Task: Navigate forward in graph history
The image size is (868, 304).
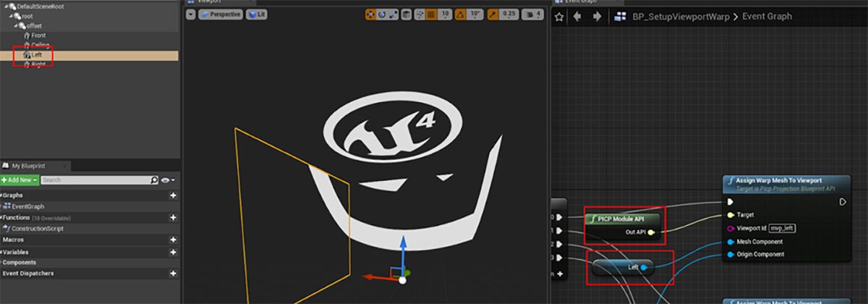Action: (x=597, y=16)
